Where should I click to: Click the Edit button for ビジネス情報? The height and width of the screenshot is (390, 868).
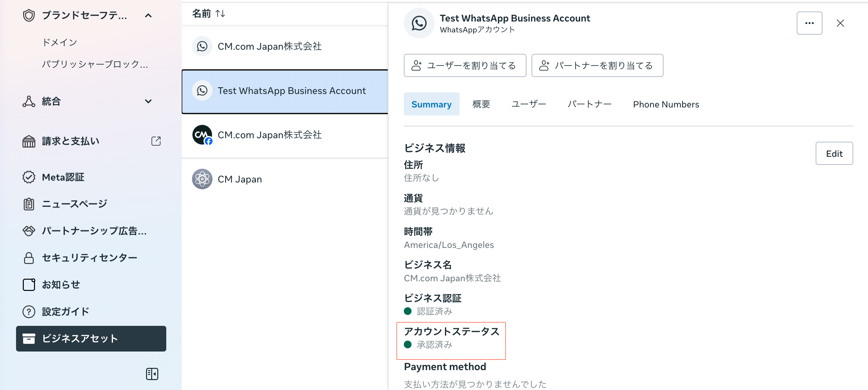click(x=834, y=154)
